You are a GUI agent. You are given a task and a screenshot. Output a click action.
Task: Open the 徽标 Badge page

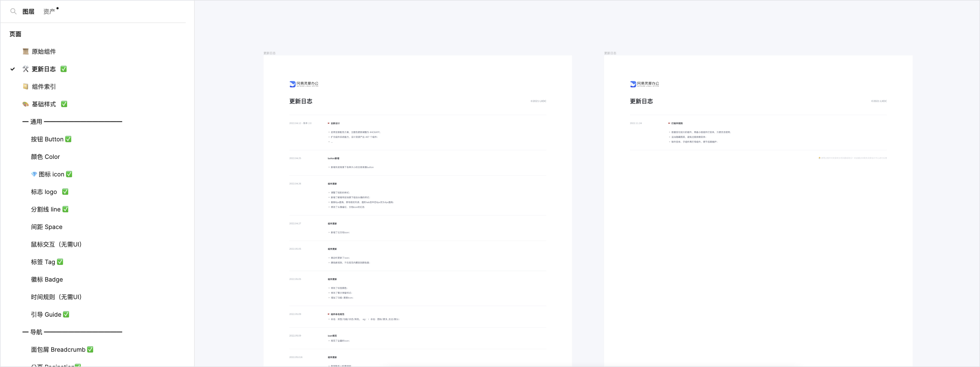point(47,279)
